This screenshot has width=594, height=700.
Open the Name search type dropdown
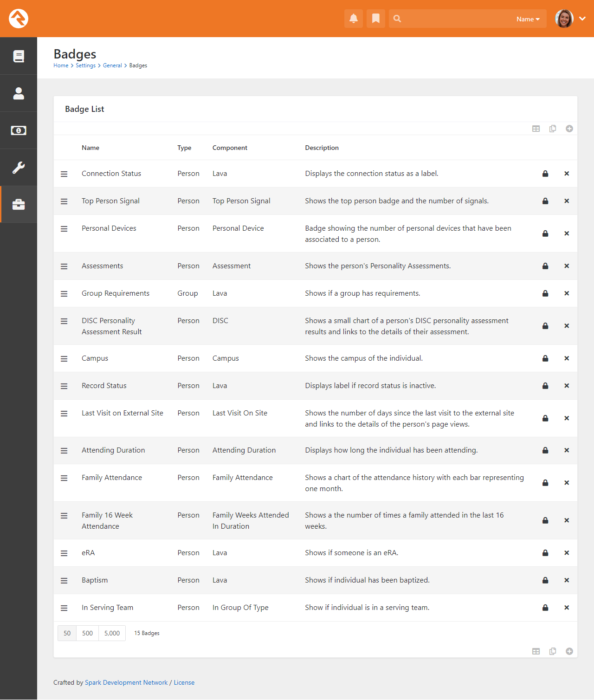pos(528,19)
